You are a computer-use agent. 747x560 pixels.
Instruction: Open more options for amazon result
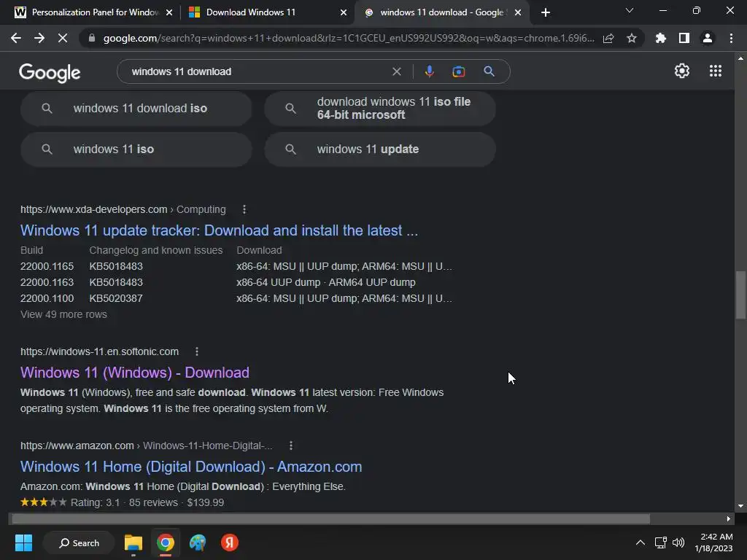pyautogui.click(x=290, y=446)
